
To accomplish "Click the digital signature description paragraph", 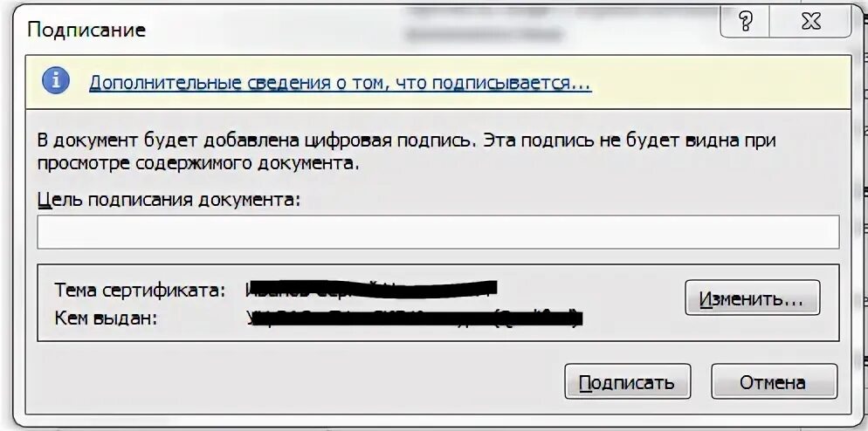I will tap(406, 151).
